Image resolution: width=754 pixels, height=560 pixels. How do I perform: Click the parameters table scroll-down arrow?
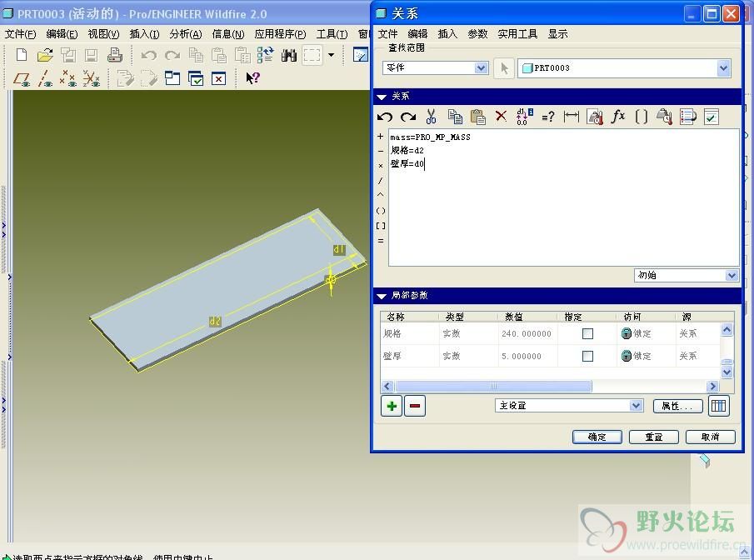727,372
